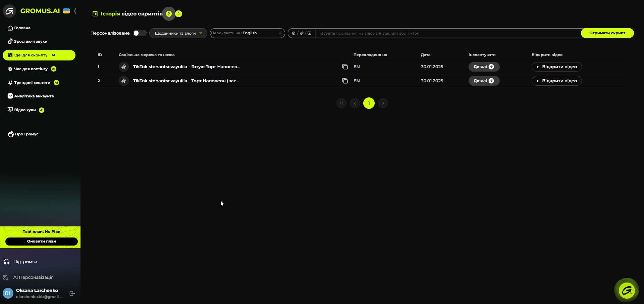Focus the video link input field
The height and width of the screenshot is (304, 644).
pyautogui.click(x=448, y=33)
